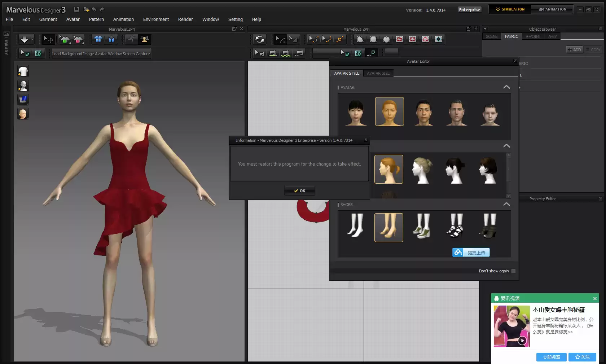
Task: Select the Select/Move tool in 3D window
Action: [48, 39]
